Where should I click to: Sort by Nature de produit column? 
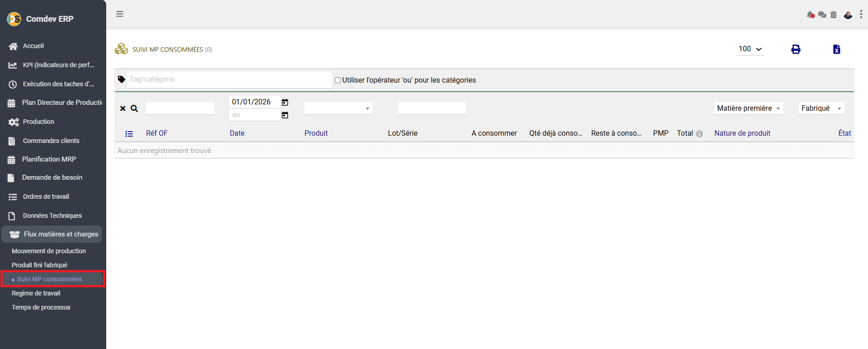coord(742,133)
